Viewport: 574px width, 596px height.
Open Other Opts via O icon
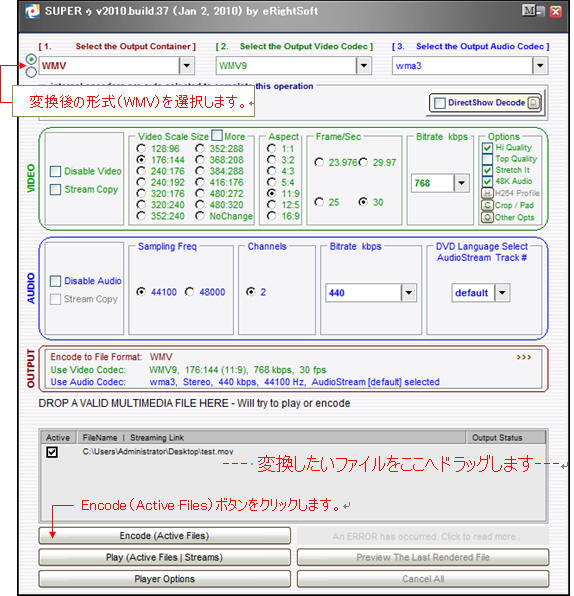pyautogui.click(x=487, y=217)
